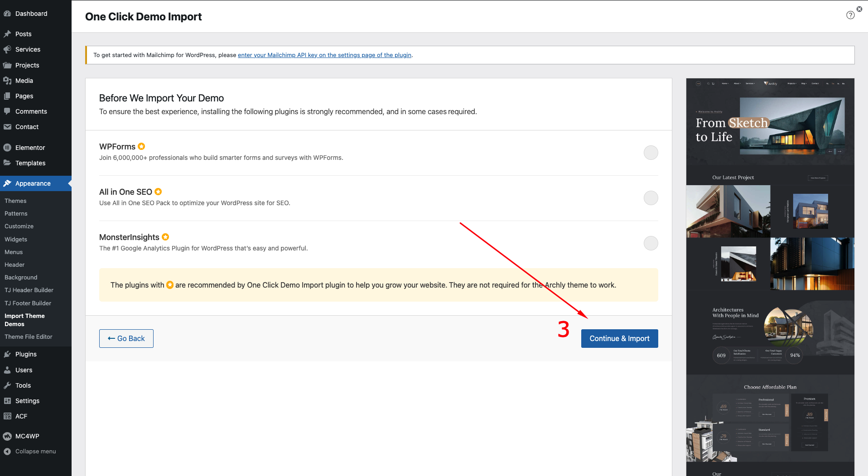
Task: Click the Go Back button
Action: tap(126, 338)
